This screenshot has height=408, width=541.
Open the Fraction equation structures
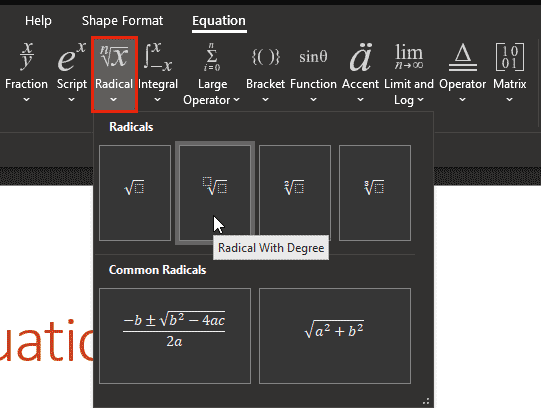click(x=26, y=73)
